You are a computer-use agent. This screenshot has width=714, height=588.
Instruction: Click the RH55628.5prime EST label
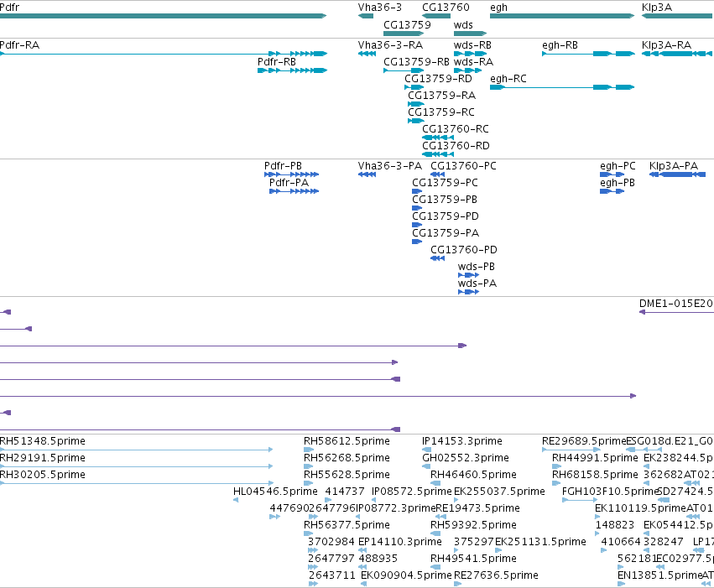[x=347, y=475]
